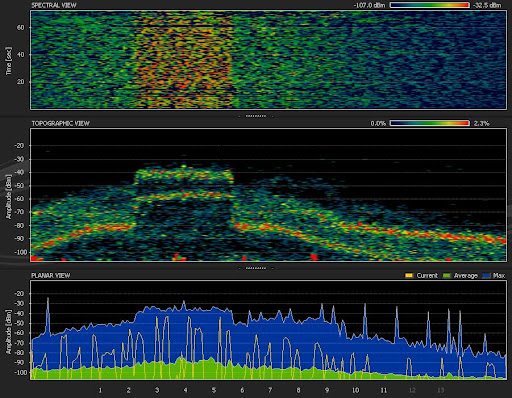Click the Planar View Amplitude [dBm] axis label
The width and height of the screenshot is (512, 398).
click(x=8, y=332)
